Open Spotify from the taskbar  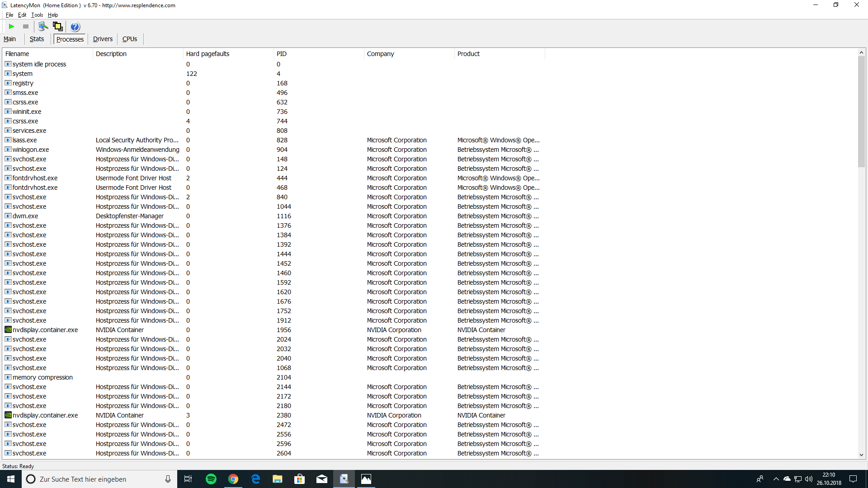click(x=211, y=479)
